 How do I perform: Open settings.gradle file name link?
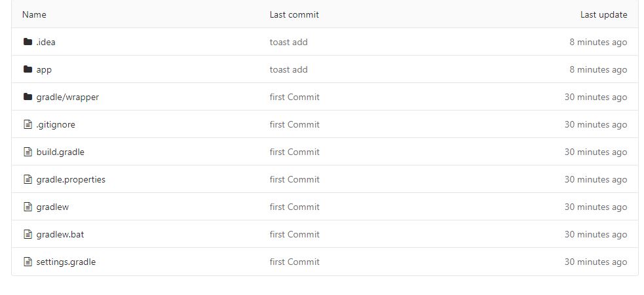(x=66, y=262)
